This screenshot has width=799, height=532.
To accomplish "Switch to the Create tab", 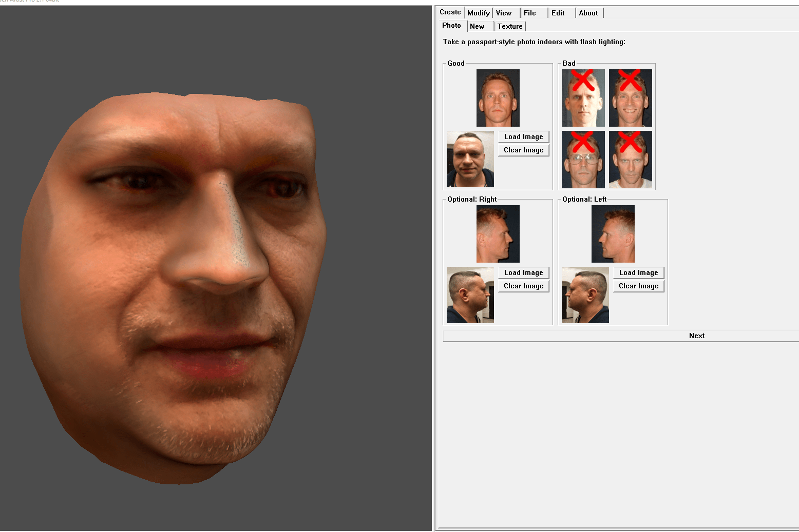I will click(x=450, y=12).
